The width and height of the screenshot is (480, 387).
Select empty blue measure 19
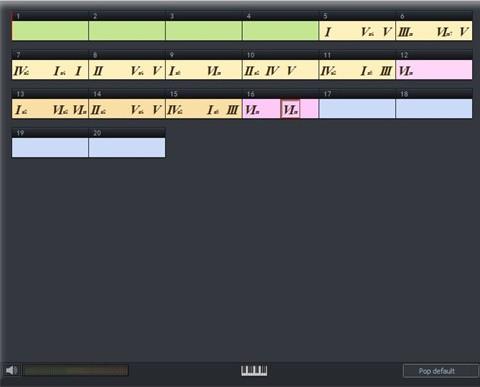50,148
